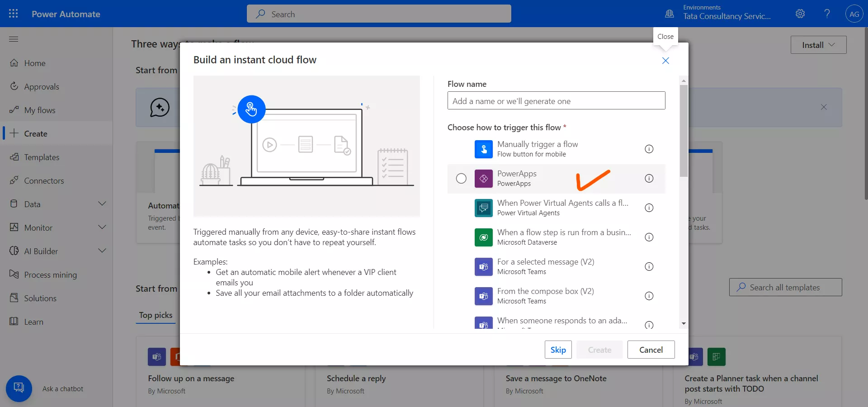The width and height of the screenshot is (868, 407).
Task: Open Process mining in sidebar
Action: click(x=56, y=274)
